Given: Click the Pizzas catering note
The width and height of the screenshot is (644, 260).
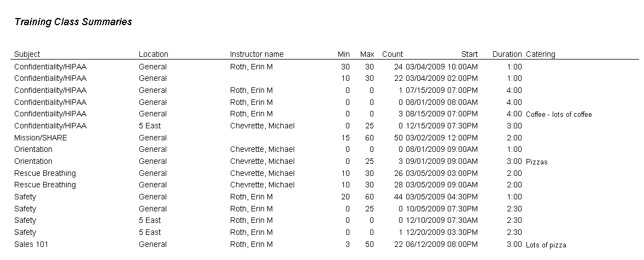Looking at the screenshot, I should click(x=536, y=162).
